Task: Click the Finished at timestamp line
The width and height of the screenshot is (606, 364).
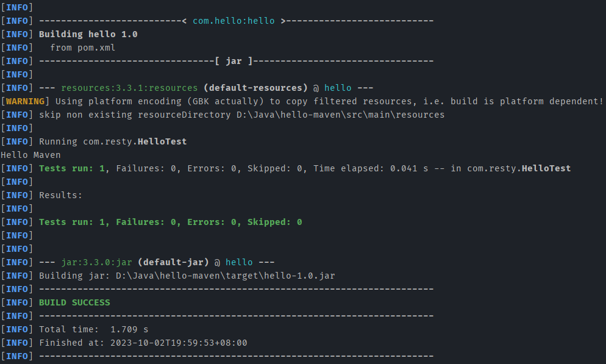Action: 143,343
